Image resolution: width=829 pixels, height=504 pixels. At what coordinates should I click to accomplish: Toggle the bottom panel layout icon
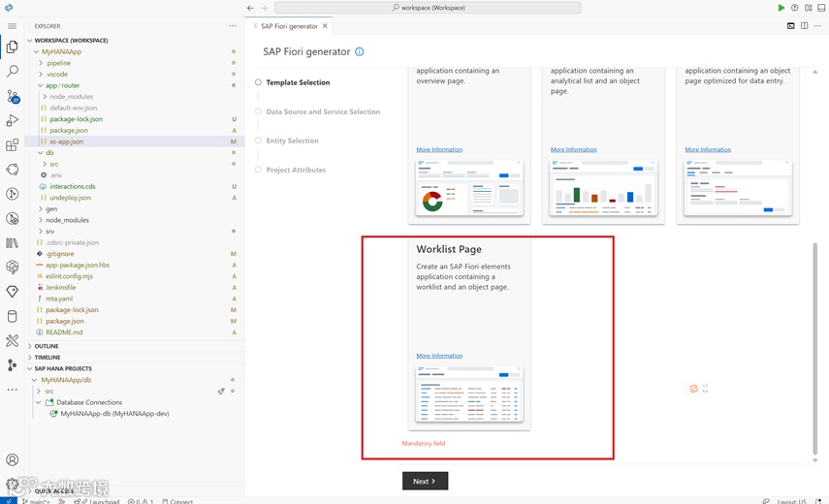pyautogui.click(x=821, y=8)
